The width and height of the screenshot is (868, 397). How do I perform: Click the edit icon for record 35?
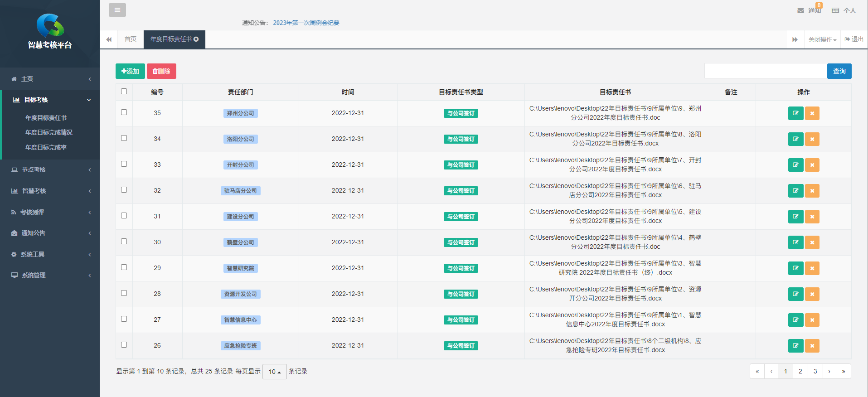795,113
